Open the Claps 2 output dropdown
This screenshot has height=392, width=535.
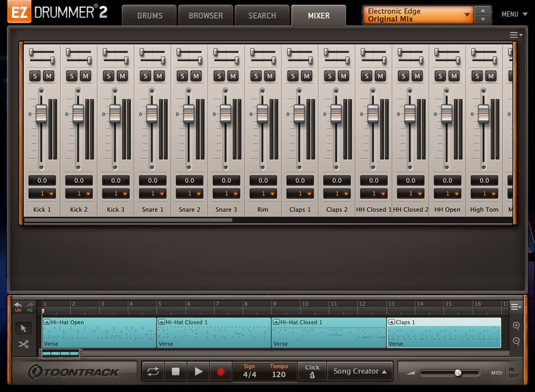[337, 194]
